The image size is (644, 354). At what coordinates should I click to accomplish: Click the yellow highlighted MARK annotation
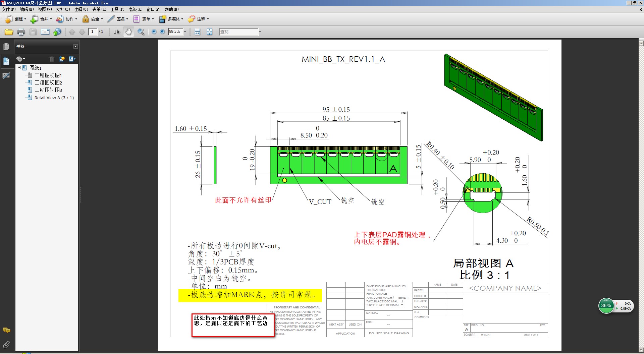coord(250,295)
